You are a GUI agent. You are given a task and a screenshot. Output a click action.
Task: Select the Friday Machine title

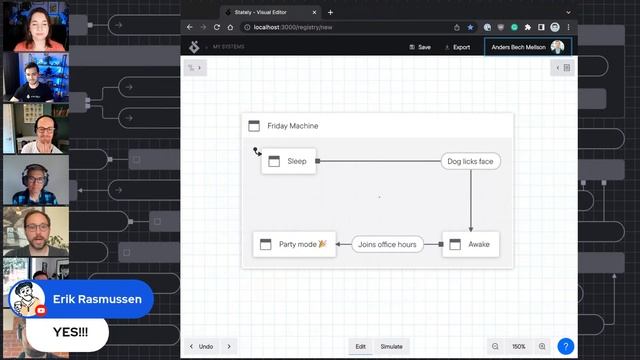tap(293, 126)
